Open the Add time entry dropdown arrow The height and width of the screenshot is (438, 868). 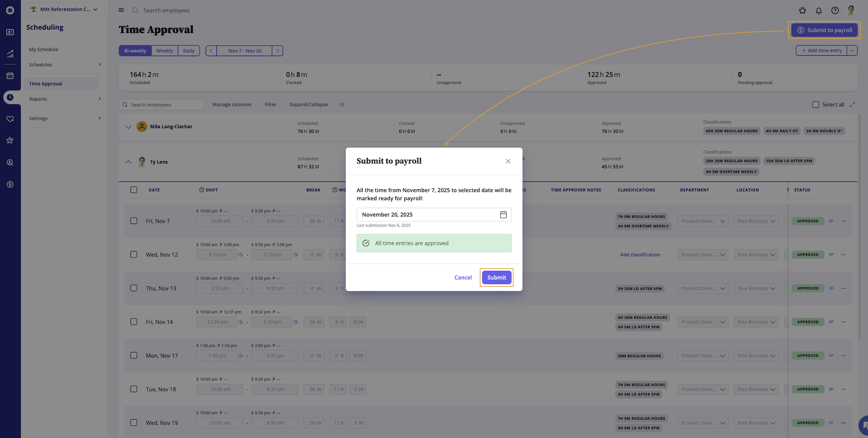tap(852, 51)
